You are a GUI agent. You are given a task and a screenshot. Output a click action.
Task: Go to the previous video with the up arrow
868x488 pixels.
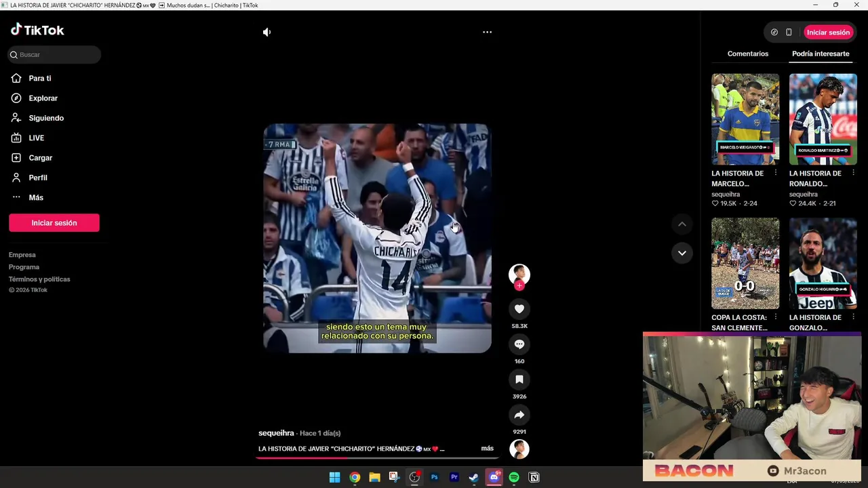click(682, 224)
